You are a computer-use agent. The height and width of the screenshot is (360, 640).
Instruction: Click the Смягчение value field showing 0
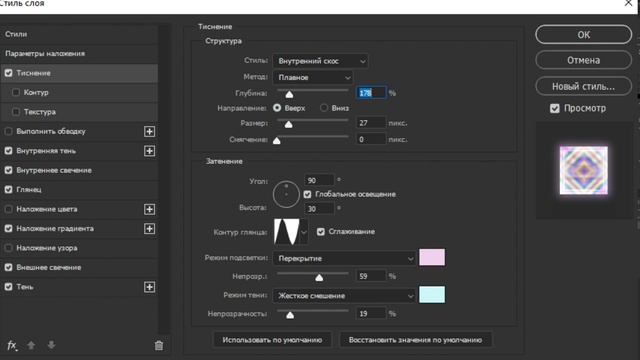(371, 140)
